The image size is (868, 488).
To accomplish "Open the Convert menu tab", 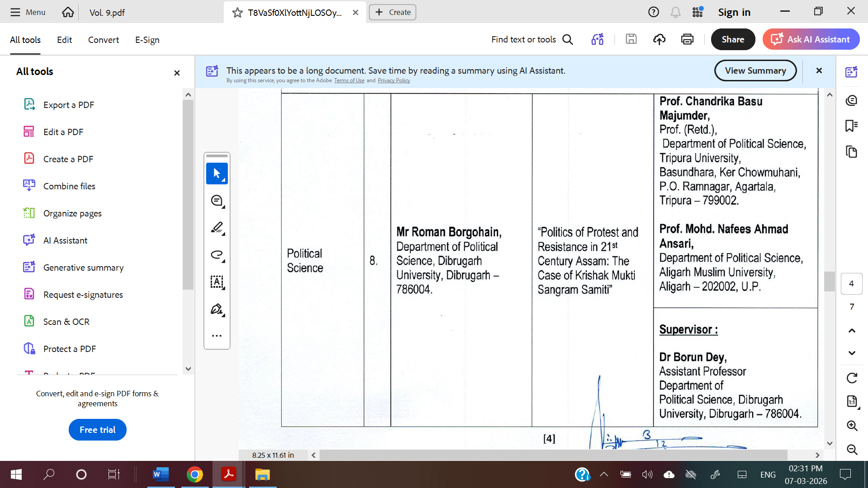I will [103, 40].
